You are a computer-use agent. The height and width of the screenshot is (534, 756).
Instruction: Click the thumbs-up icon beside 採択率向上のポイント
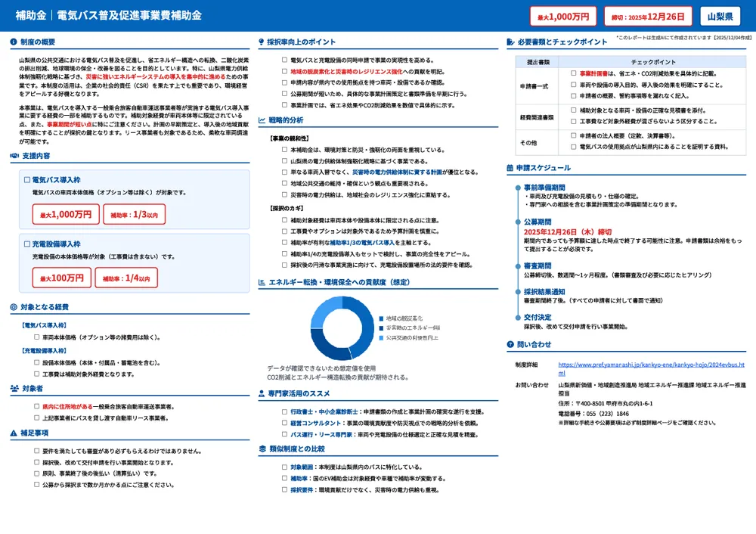point(262,42)
